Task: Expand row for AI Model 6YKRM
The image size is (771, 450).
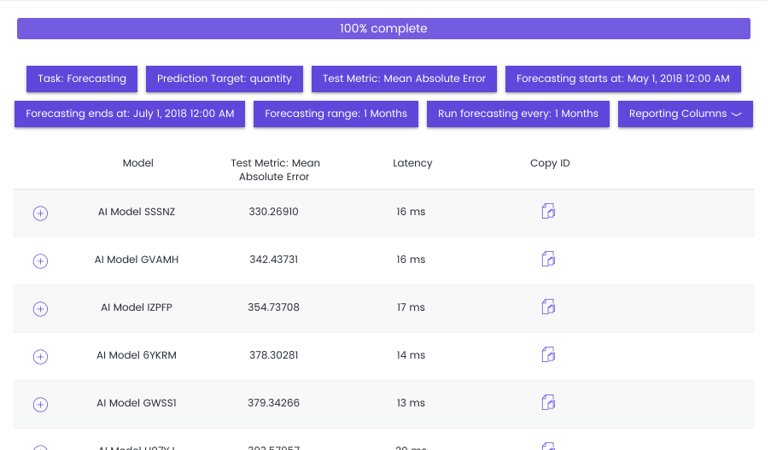Action: tap(40, 357)
